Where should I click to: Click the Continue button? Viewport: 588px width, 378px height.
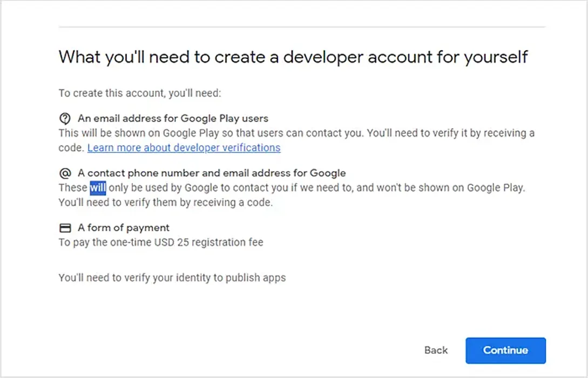tap(505, 350)
